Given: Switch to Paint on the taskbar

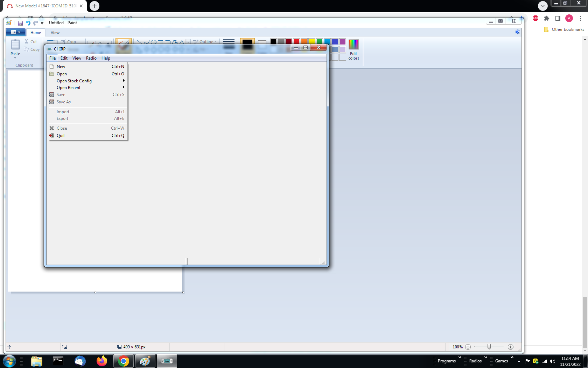Looking at the screenshot, I should pos(145,361).
